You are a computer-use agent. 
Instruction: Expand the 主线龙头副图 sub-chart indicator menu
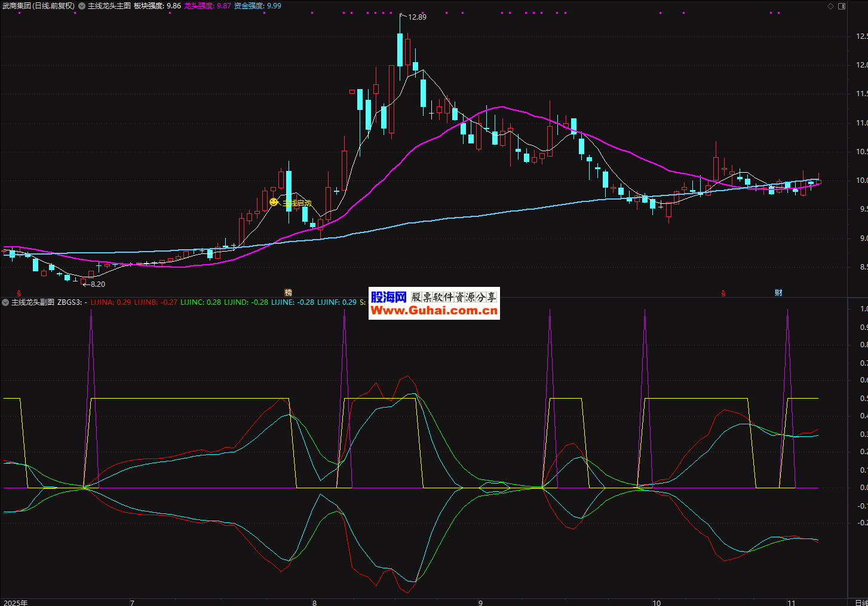(x=5, y=302)
